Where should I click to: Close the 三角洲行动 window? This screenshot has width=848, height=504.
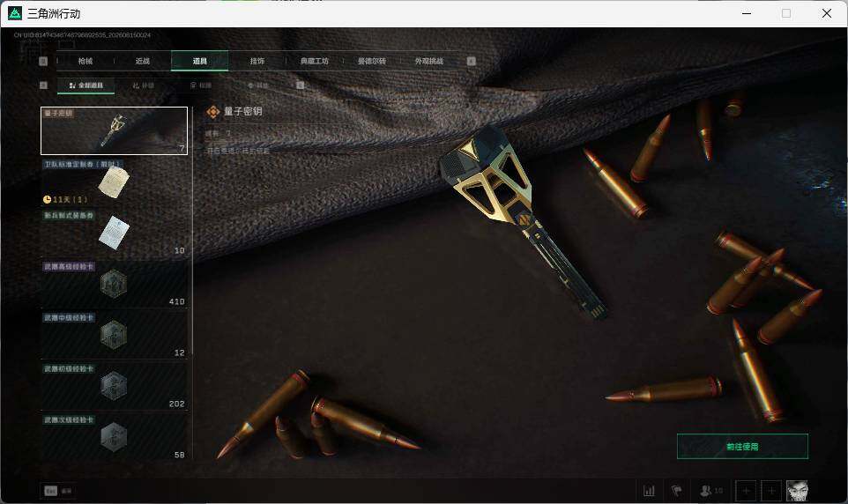click(826, 13)
